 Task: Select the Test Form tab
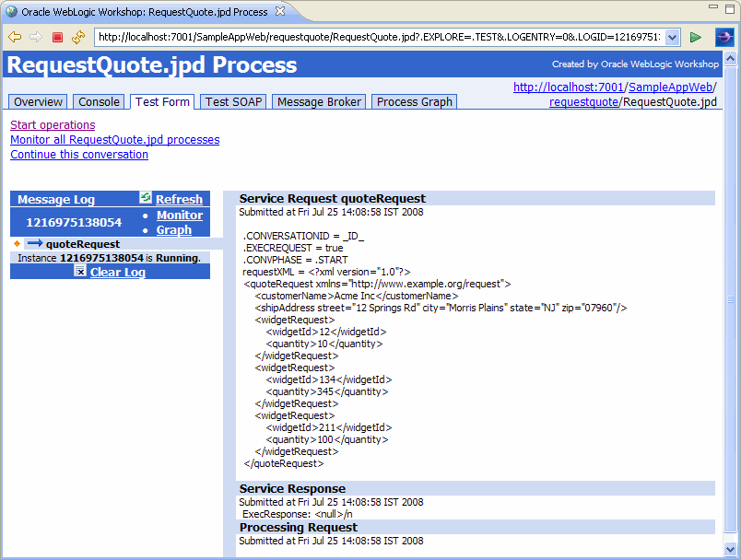[162, 102]
